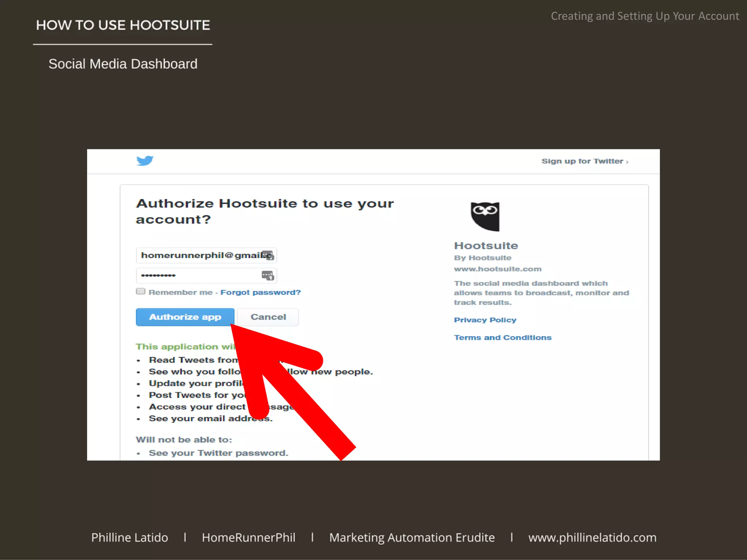
Task: Click Marketing Automation Erudite footer text
Action: (x=412, y=537)
